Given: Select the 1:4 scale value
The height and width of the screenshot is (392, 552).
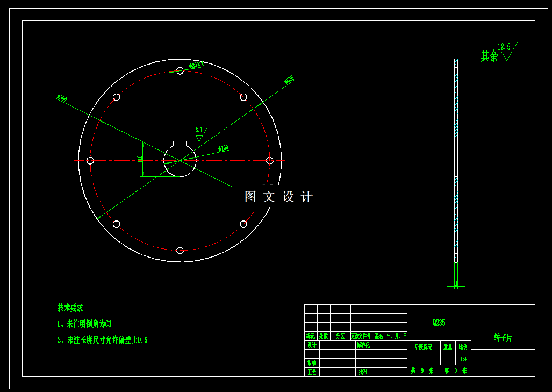Looking at the screenshot, I should pyautogui.click(x=463, y=359).
